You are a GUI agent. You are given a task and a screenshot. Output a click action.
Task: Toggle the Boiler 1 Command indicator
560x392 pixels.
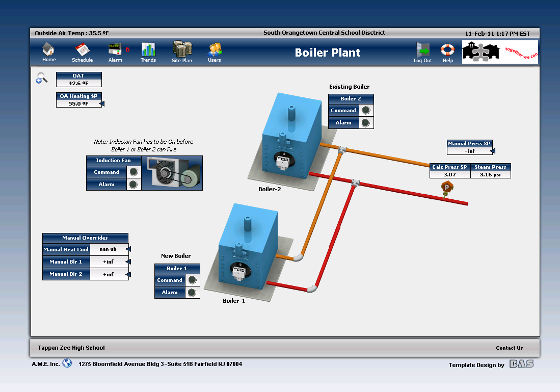coord(192,280)
